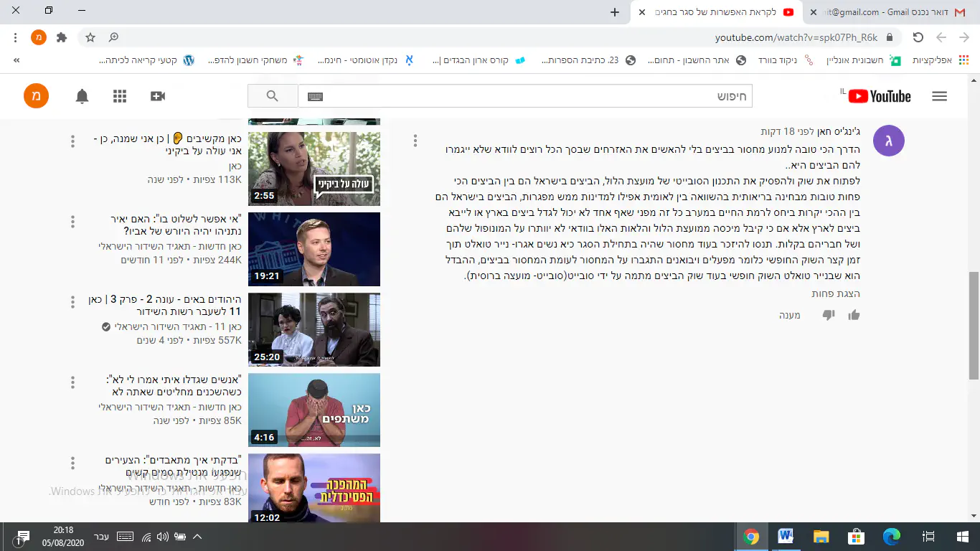Screen dimensions: 980x551
Task: Open a new browser tab
Action: coord(614,12)
